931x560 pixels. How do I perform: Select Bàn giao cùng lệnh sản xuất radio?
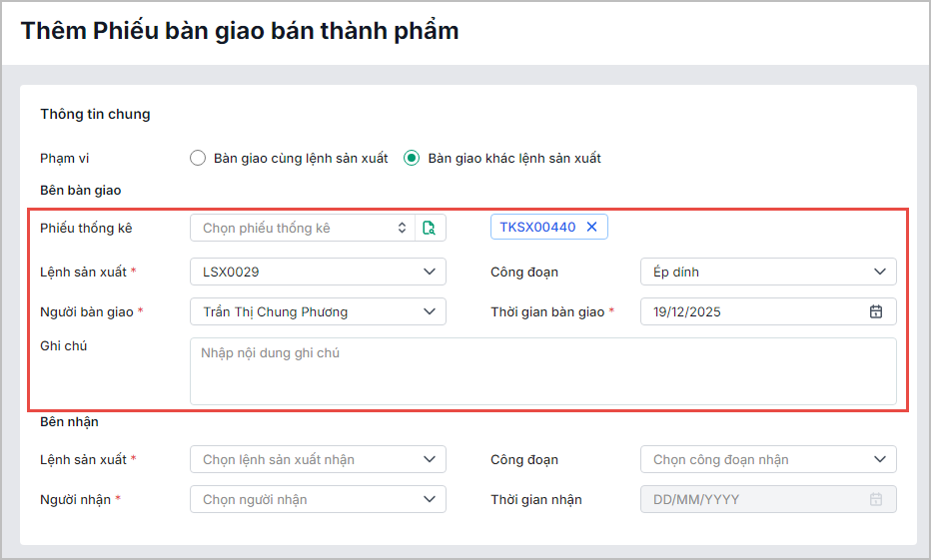(x=198, y=158)
